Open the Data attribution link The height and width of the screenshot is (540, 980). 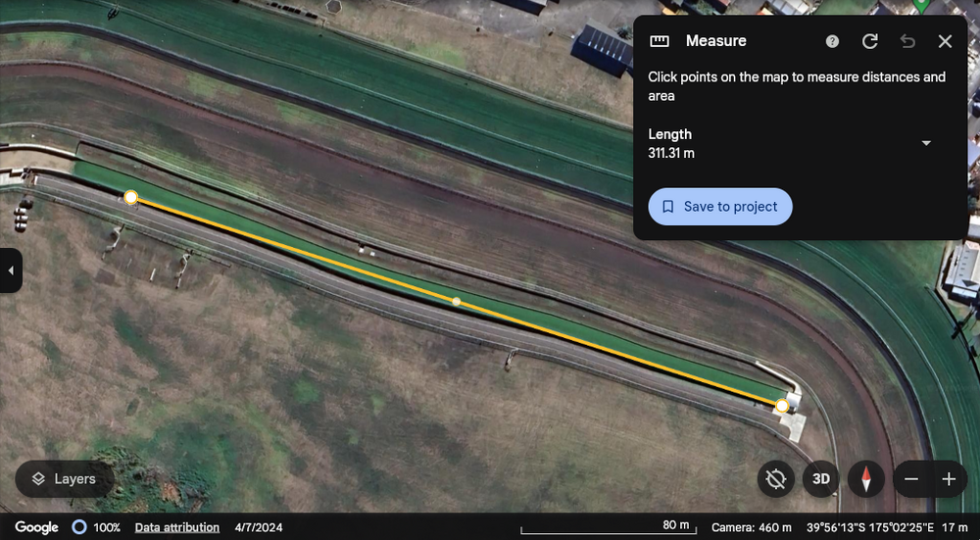pyautogui.click(x=177, y=527)
